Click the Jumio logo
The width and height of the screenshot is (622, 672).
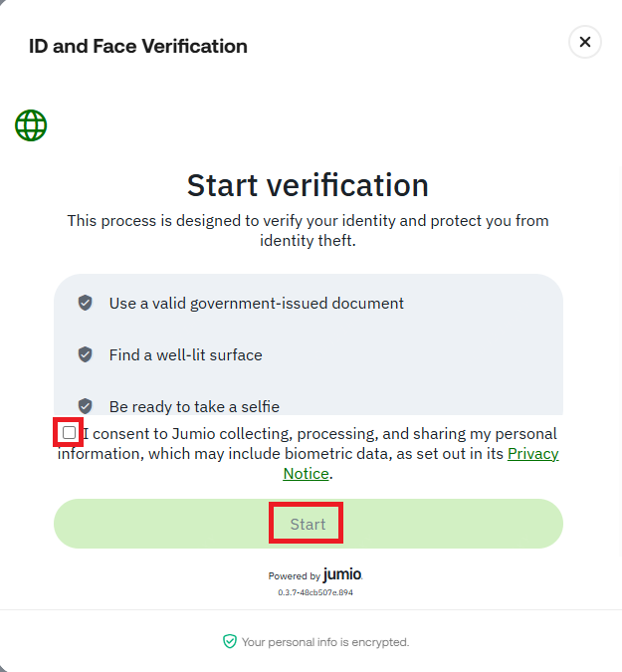coord(342,575)
